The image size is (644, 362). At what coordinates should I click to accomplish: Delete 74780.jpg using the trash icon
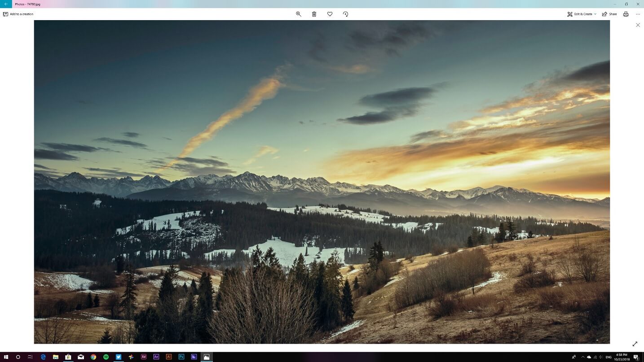coord(314,14)
